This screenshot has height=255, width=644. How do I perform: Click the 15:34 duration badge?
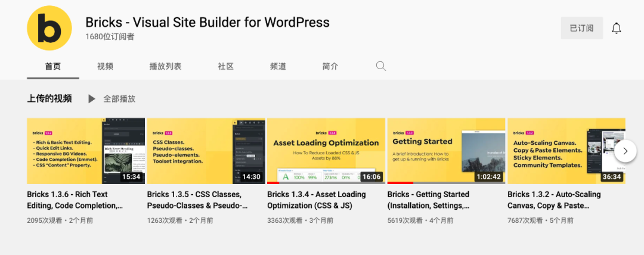pyautogui.click(x=131, y=177)
